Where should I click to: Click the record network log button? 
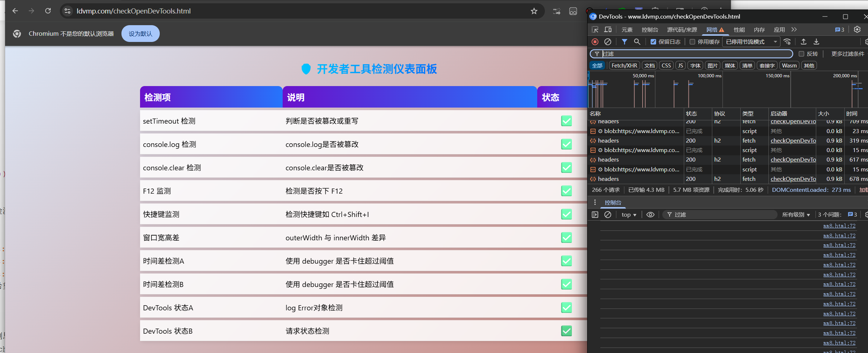pyautogui.click(x=595, y=42)
